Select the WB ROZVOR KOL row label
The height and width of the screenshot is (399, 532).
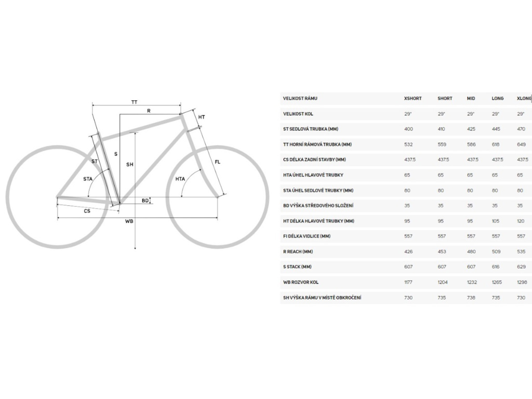pos(301,282)
